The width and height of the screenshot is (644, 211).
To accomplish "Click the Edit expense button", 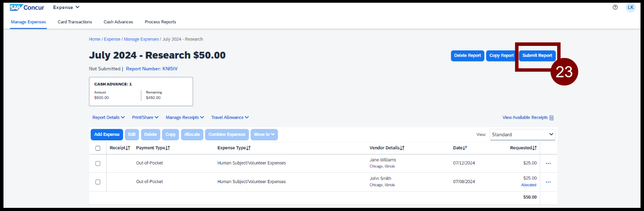I will (x=132, y=135).
